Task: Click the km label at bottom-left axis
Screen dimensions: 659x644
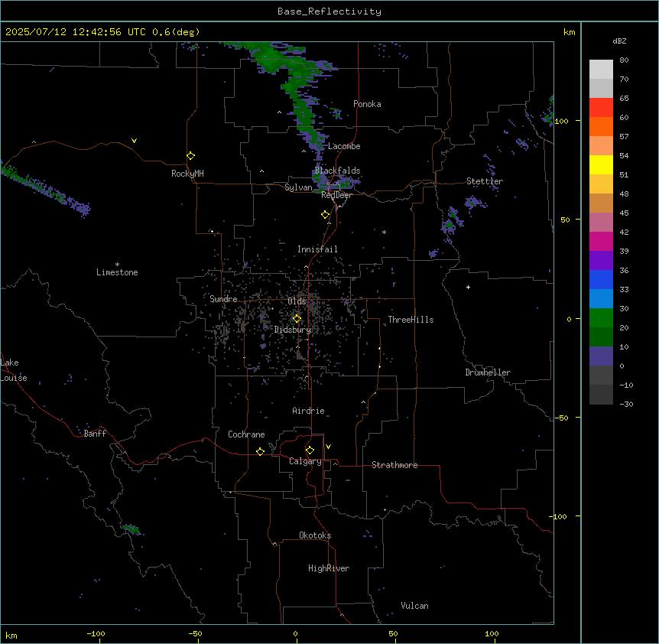Action: tap(11, 635)
